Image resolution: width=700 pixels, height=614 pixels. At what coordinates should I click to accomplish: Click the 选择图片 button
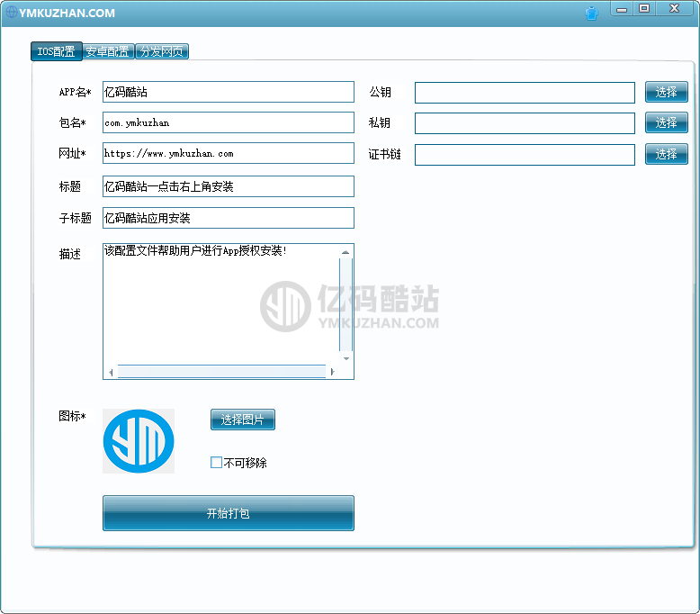tap(242, 420)
